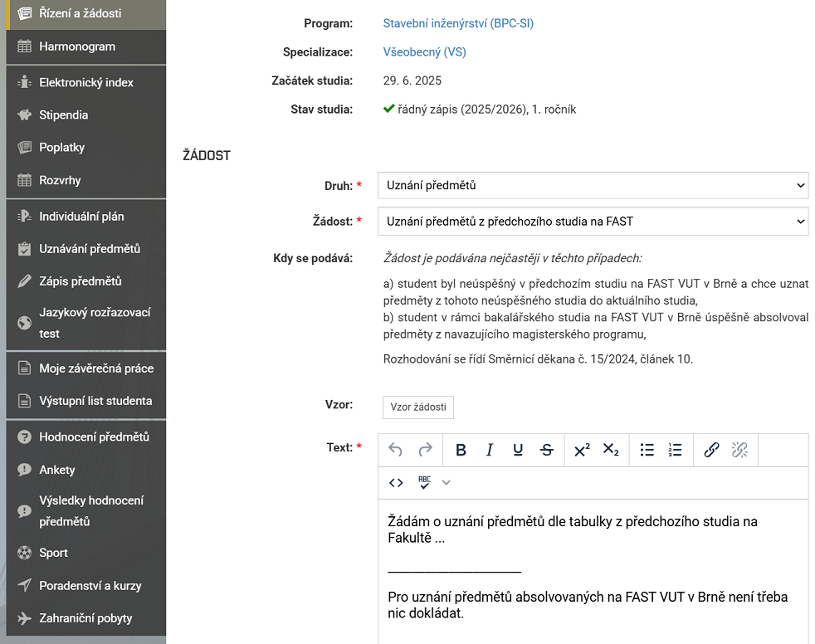Apply subscript formatting

pyautogui.click(x=611, y=450)
